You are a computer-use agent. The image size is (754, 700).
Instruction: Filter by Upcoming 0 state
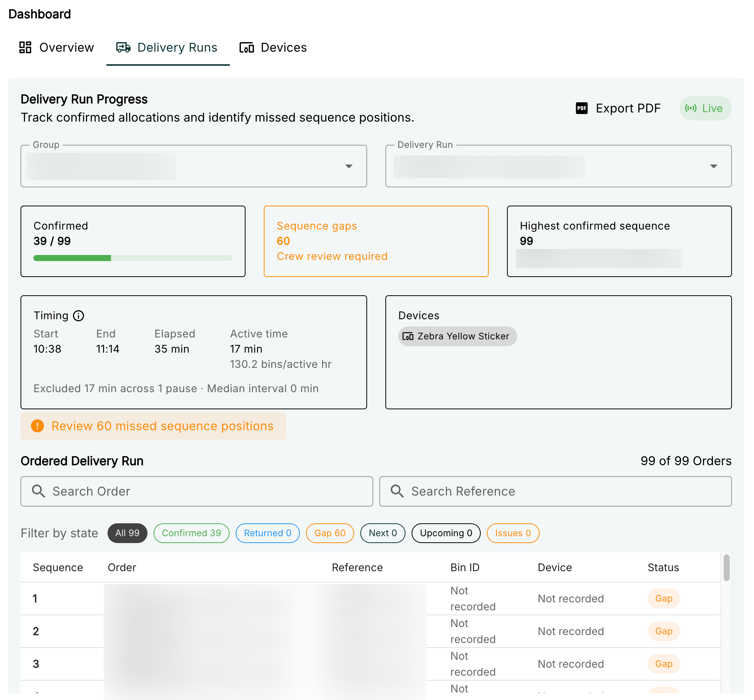click(x=446, y=533)
